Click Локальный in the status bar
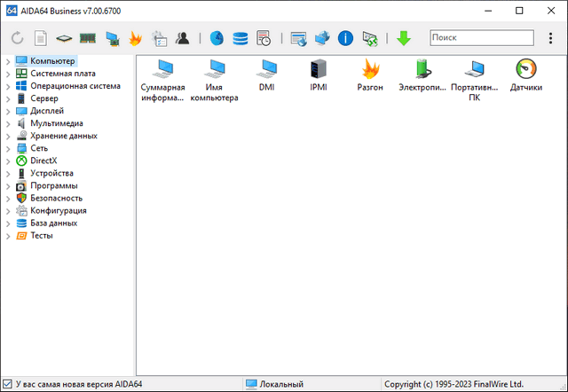Viewport: 568px width, 392px height. point(280,384)
